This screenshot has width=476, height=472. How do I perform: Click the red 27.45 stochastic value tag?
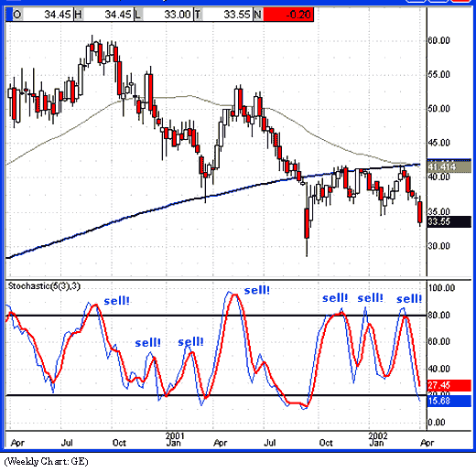point(449,385)
